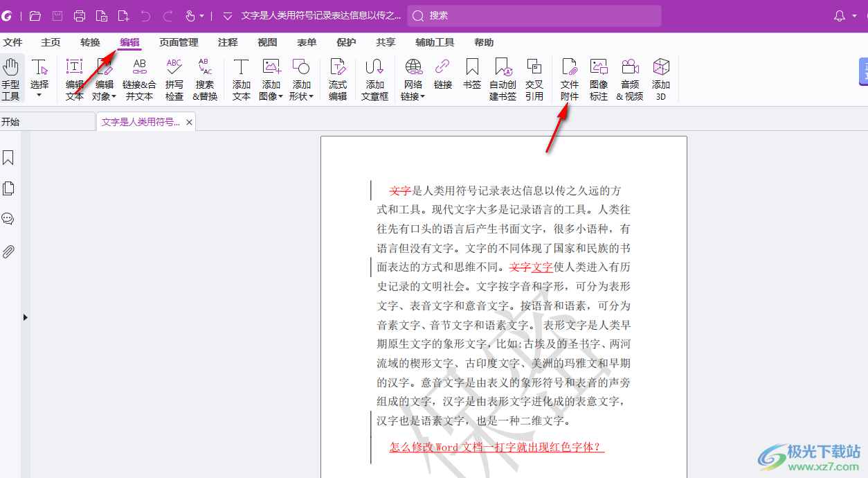Focus the 搜索 search box

coord(534,16)
